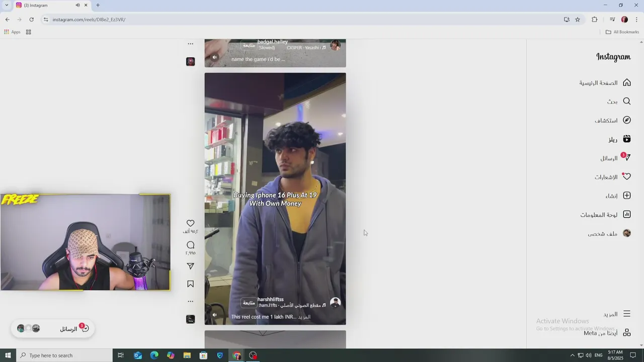Viewport: 644px width, 362px height.
Task: Share the harshhliftss reel via send icon
Action: click(190, 266)
